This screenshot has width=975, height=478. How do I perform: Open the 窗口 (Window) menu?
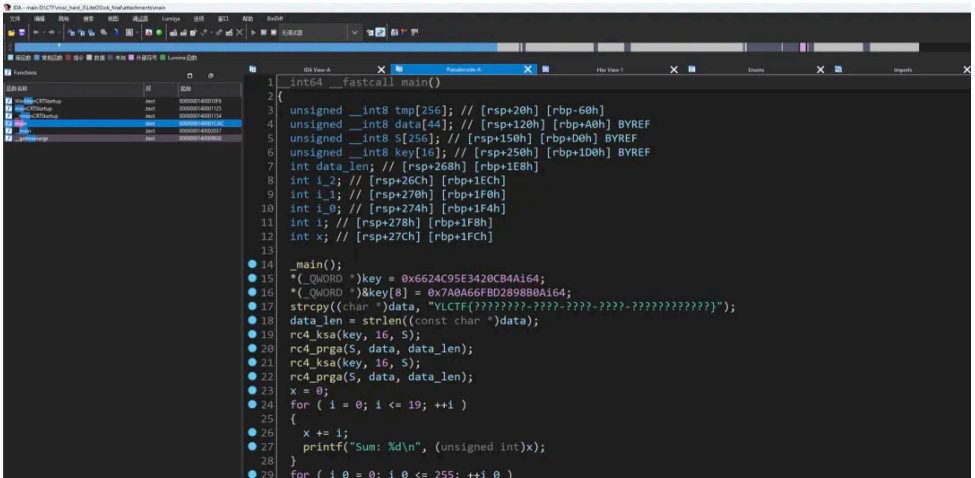click(223, 19)
